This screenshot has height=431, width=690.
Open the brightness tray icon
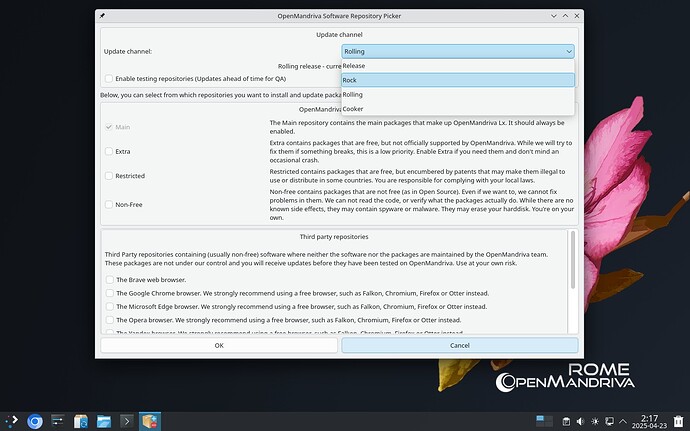595,422
